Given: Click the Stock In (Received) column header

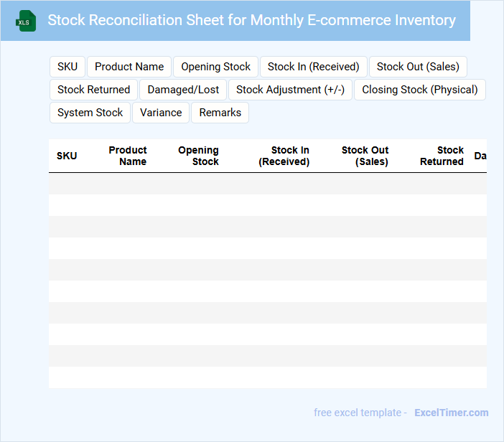Looking at the screenshot, I should (x=284, y=156).
